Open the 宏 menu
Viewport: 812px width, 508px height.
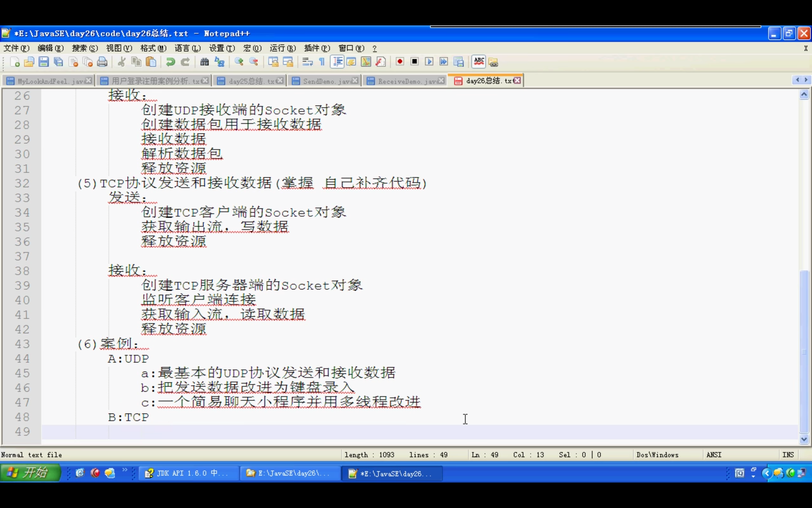(252, 48)
